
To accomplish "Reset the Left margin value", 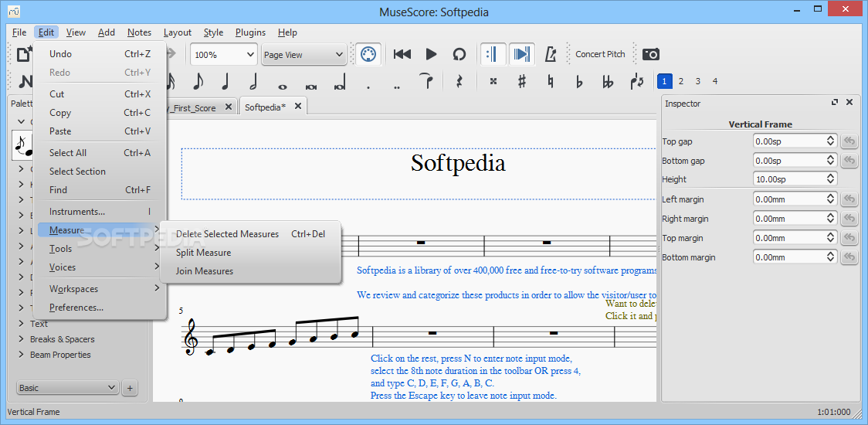I will click(x=849, y=199).
